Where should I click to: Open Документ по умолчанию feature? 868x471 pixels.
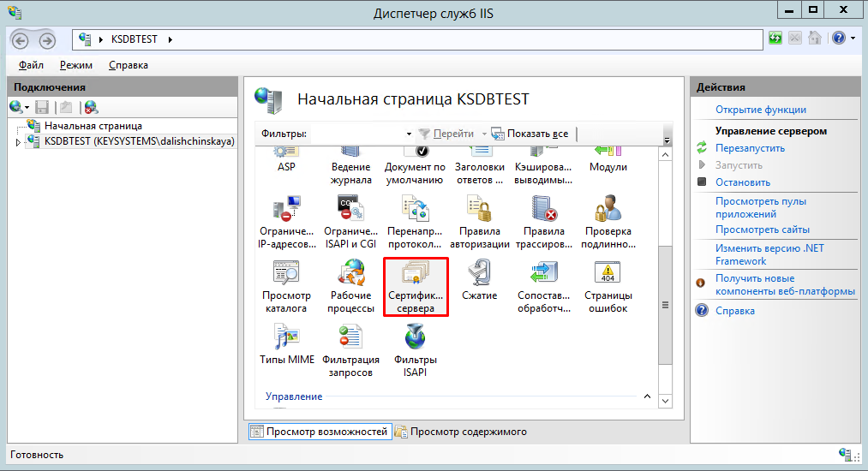tap(415, 166)
